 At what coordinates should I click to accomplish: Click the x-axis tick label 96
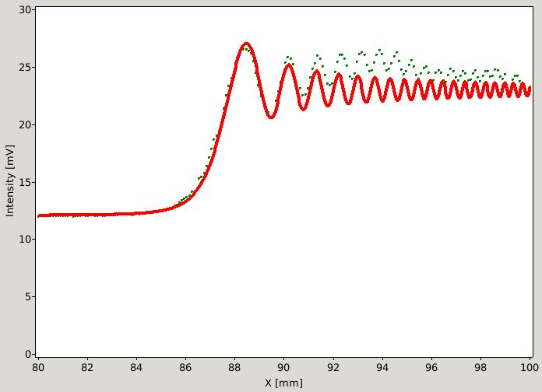[x=431, y=368]
